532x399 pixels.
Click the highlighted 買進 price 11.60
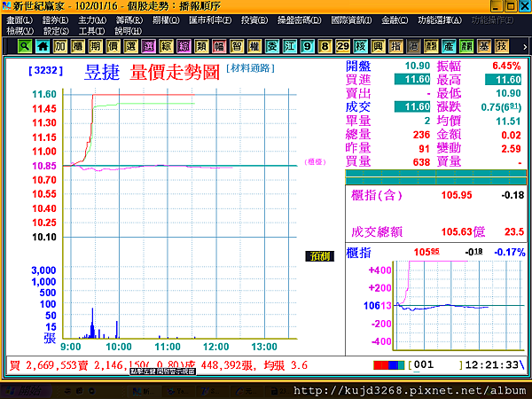click(x=412, y=80)
